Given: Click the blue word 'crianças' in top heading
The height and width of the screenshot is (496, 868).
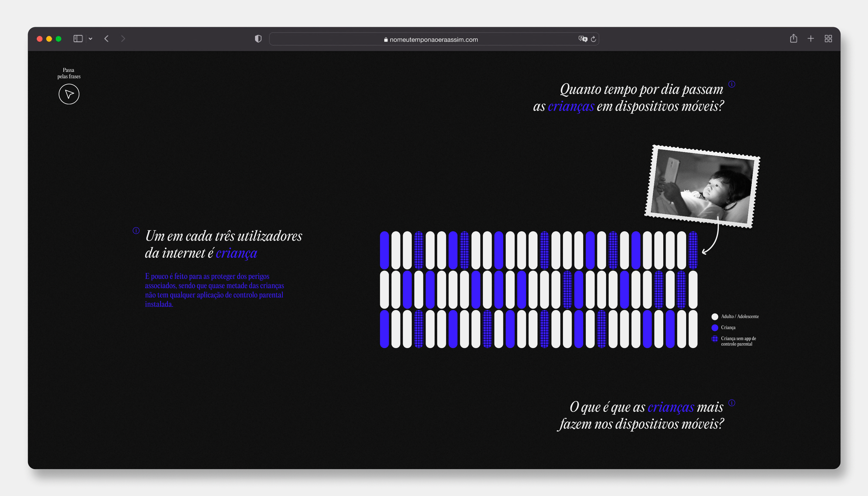Looking at the screenshot, I should pyautogui.click(x=571, y=107).
